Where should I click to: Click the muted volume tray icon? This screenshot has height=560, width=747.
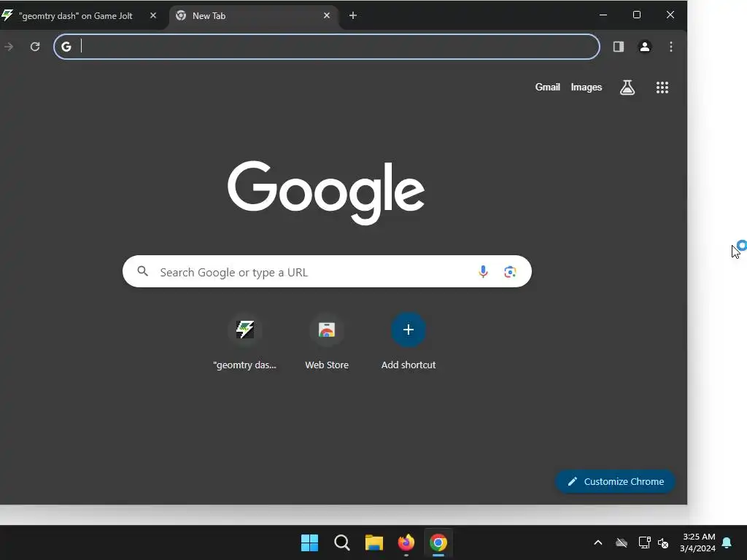[662, 542]
